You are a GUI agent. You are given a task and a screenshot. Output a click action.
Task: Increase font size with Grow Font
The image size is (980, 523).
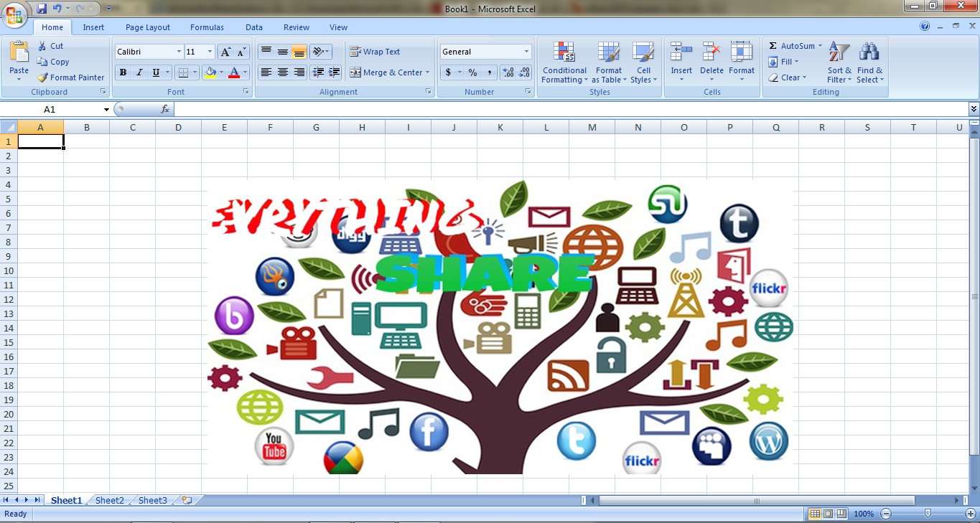point(225,52)
